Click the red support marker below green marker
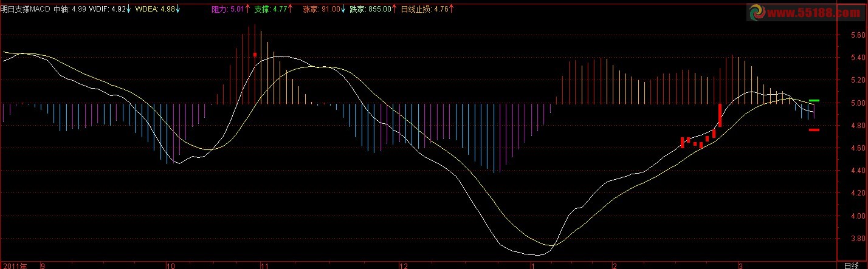Image resolution: width=868 pixels, height=269 pixels. 814,129
